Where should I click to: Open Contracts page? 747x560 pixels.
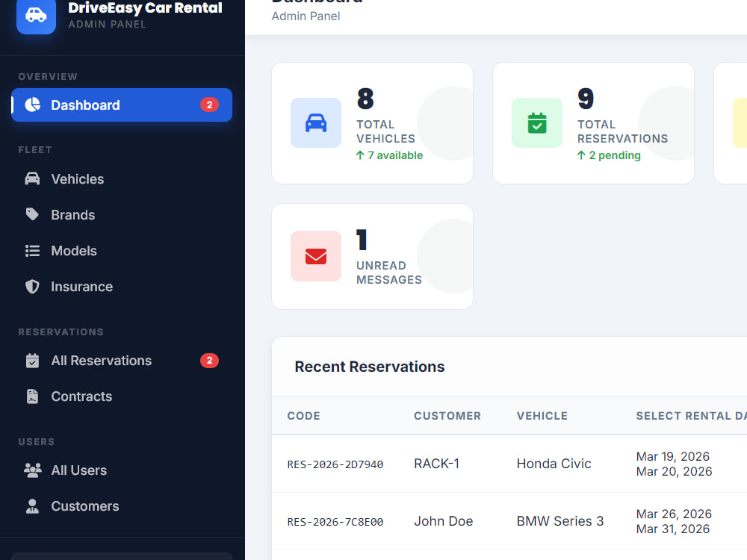pos(122,396)
